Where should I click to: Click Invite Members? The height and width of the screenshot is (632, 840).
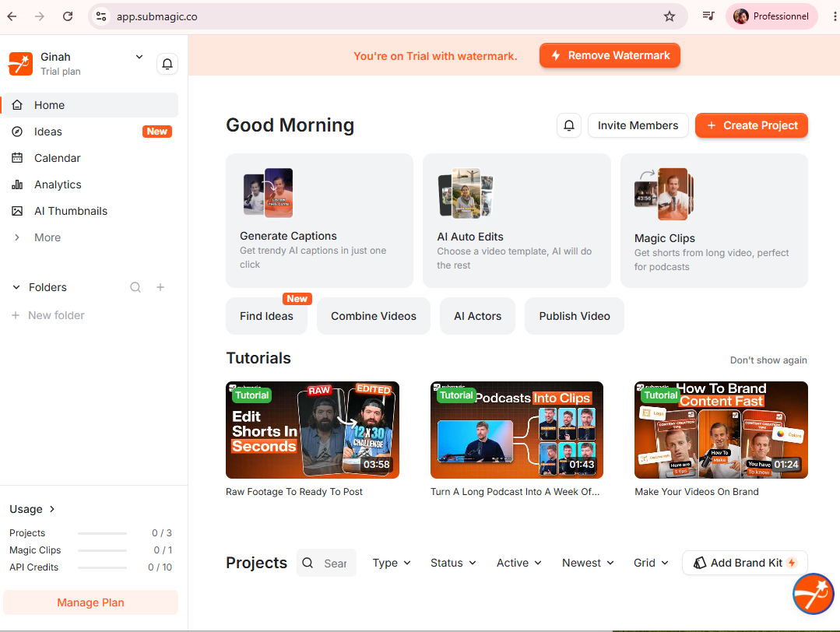(x=638, y=125)
